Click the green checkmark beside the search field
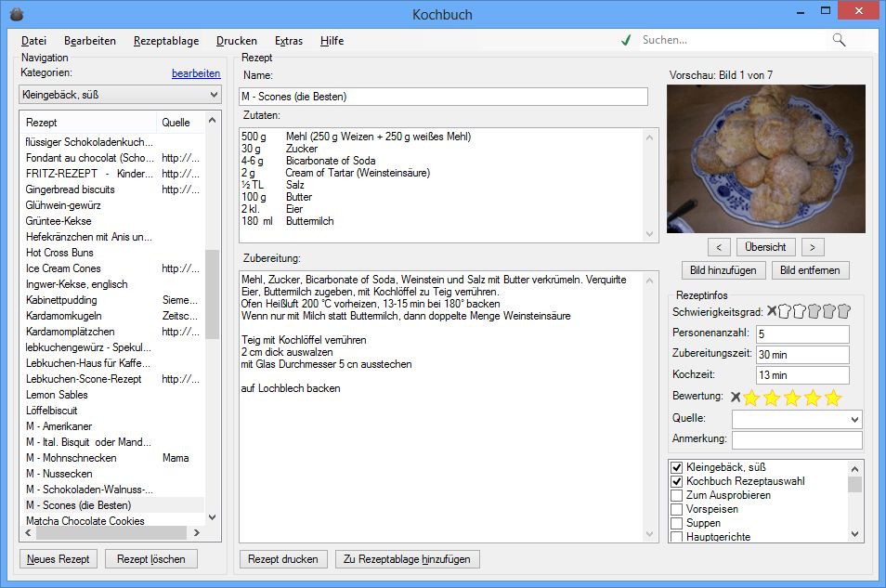This screenshot has width=886, height=588. tap(625, 40)
